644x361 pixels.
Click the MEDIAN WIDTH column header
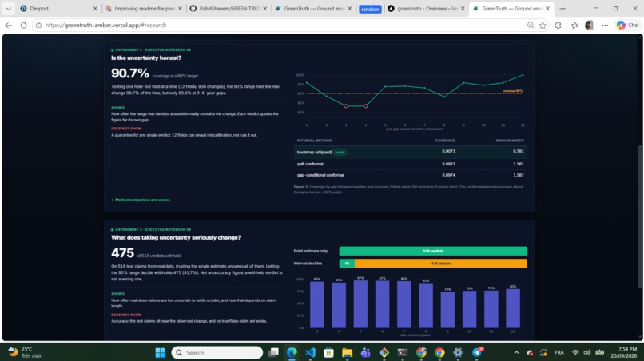pyautogui.click(x=510, y=141)
